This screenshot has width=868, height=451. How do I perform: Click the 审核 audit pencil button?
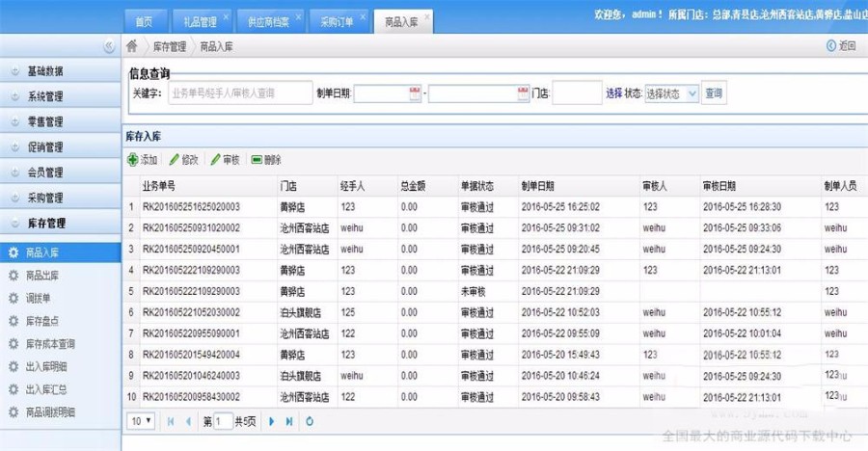[226, 160]
